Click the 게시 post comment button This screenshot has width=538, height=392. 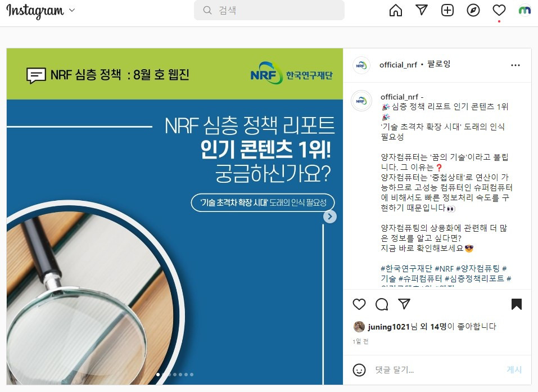tap(514, 370)
